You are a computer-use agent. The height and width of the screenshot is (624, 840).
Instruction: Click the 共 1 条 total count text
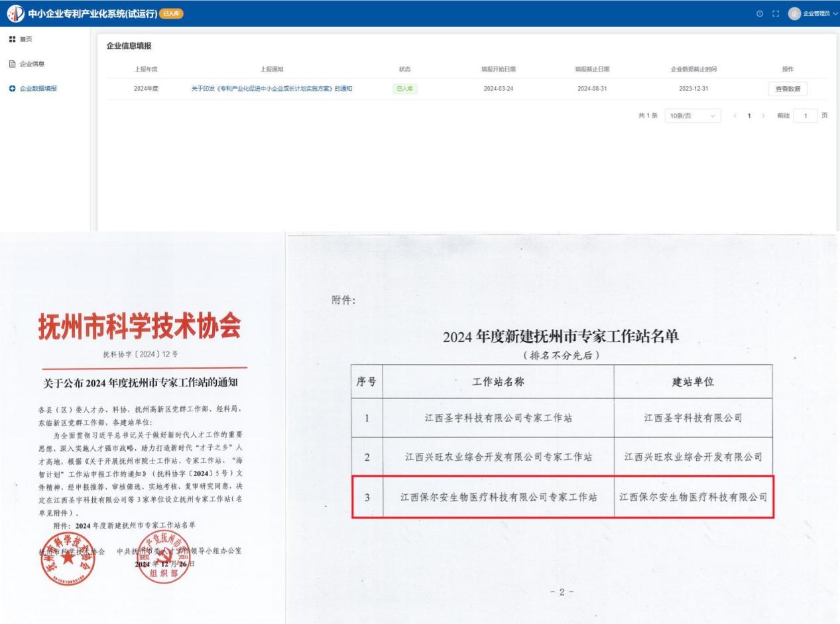coord(648,116)
